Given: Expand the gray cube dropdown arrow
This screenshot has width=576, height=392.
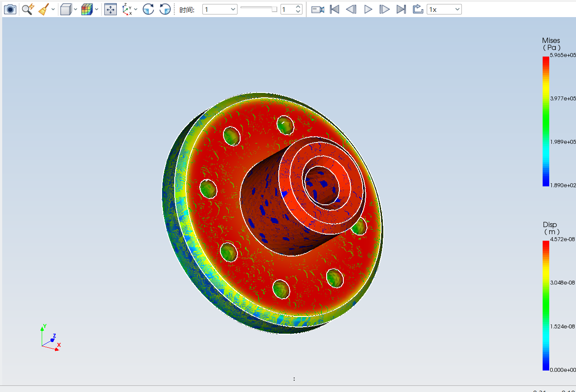Looking at the screenshot, I should tap(76, 9).
